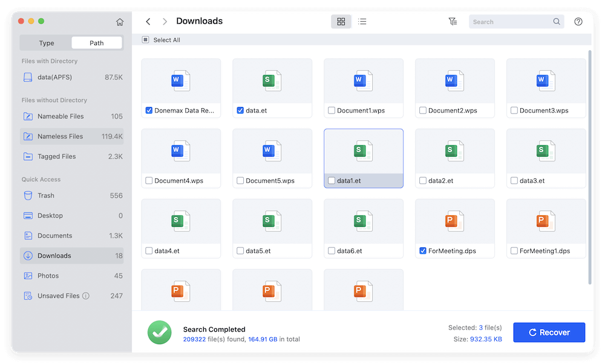Click the forward navigation chevron
605x364 pixels.
tap(164, 21)
